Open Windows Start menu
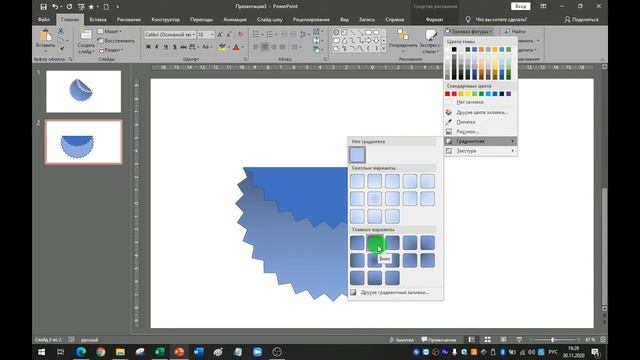This screenshot has height=360, width=640. [x=42, y=352]
